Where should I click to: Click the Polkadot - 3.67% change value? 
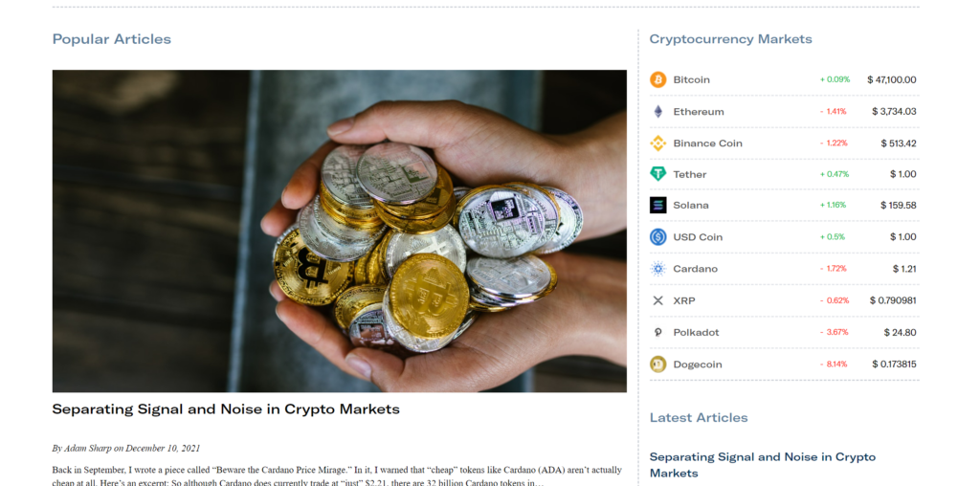tap(835, 332)
